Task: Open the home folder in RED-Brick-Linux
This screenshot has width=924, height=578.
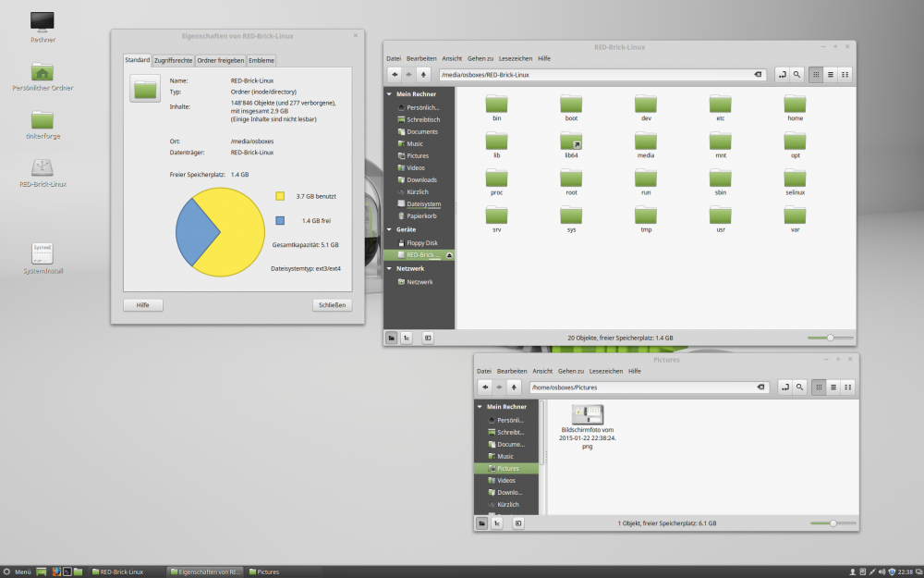Action: click(795, 107)
